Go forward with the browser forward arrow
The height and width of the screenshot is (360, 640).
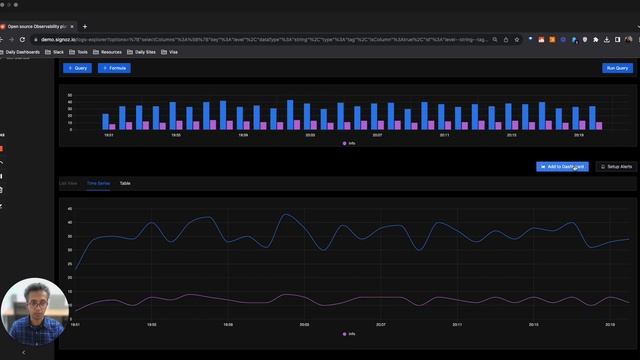[11, 40]
